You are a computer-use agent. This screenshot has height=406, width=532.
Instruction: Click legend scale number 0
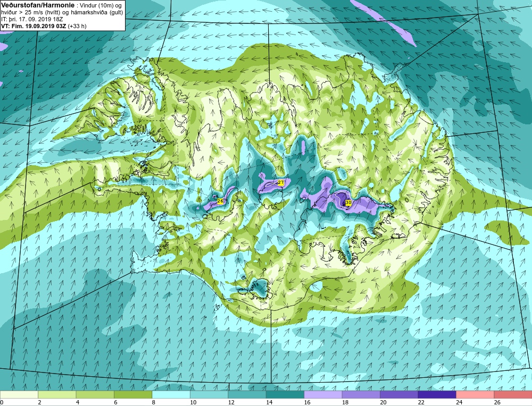[x=2, y=402]
